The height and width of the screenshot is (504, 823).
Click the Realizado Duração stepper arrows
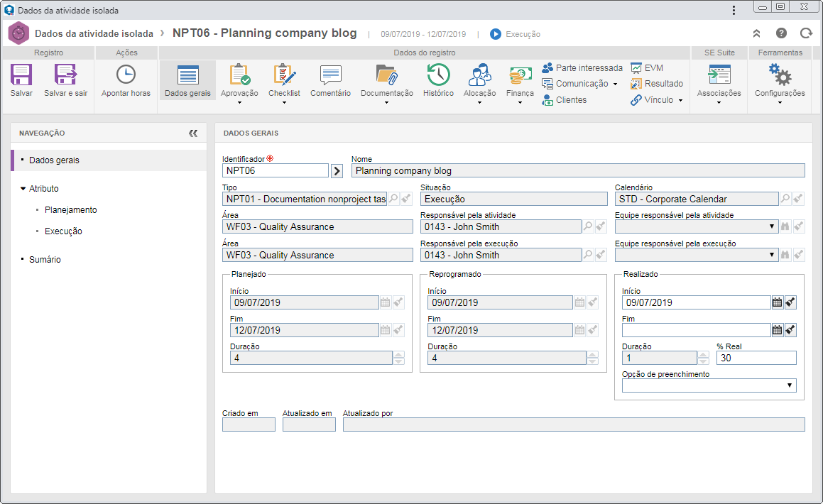pos(703,358)
